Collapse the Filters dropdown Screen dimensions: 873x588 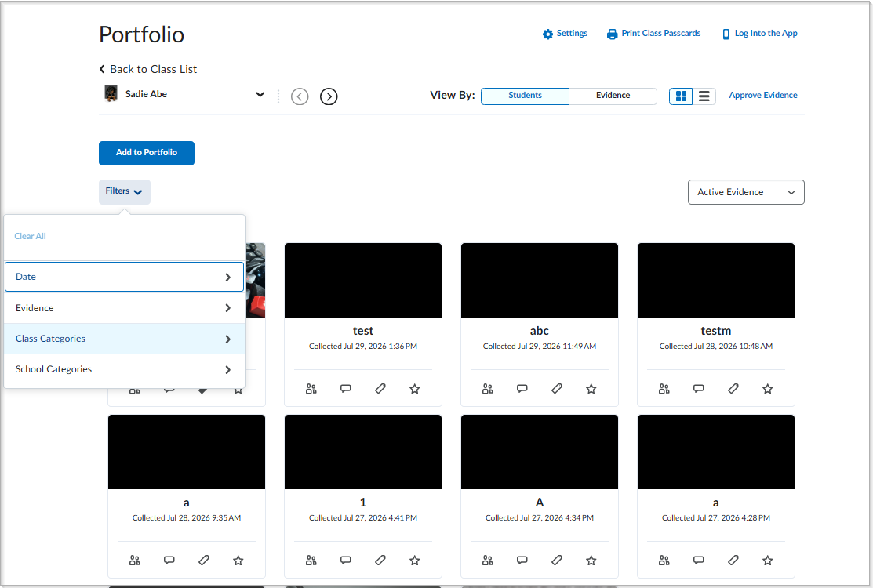[x=124, y=191]
